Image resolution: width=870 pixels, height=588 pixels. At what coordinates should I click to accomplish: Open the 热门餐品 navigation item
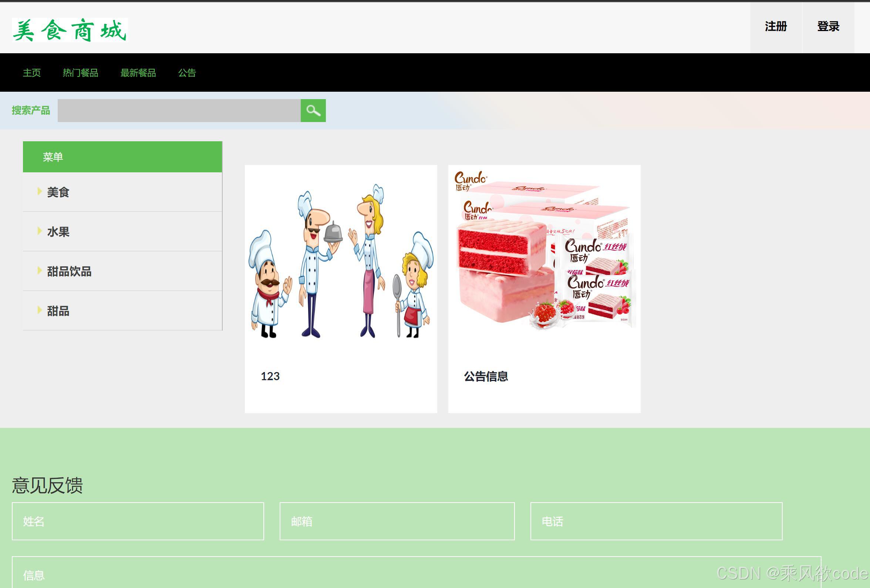81,73
